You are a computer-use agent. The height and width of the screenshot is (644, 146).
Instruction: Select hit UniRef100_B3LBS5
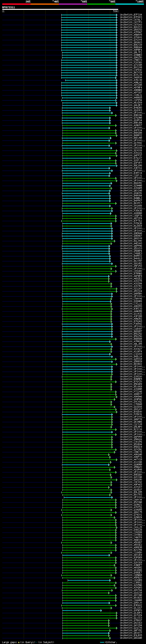tap(131, 636)
